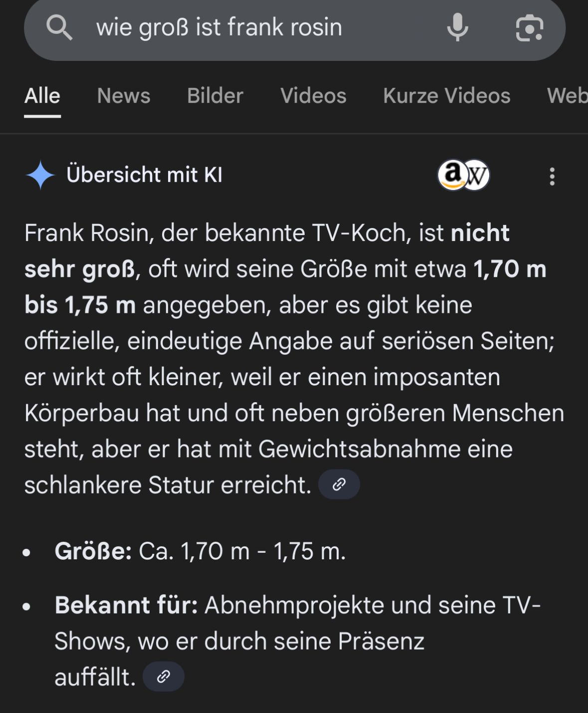Open the three-dot options menu
This screenshot has height=713, width=588.
(552, 176)
